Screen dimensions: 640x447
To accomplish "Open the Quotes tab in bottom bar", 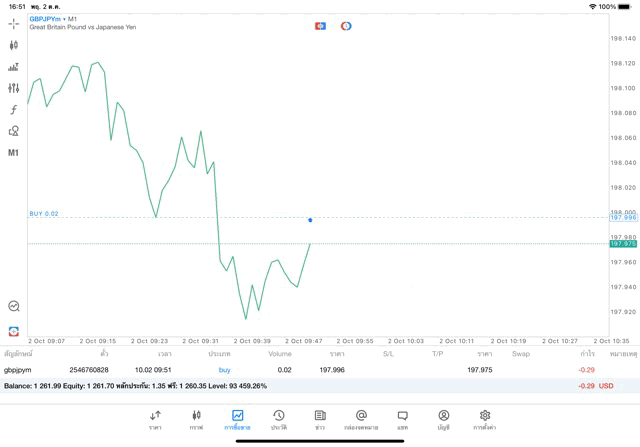I will pyautogui.click(x=155, y=419).
